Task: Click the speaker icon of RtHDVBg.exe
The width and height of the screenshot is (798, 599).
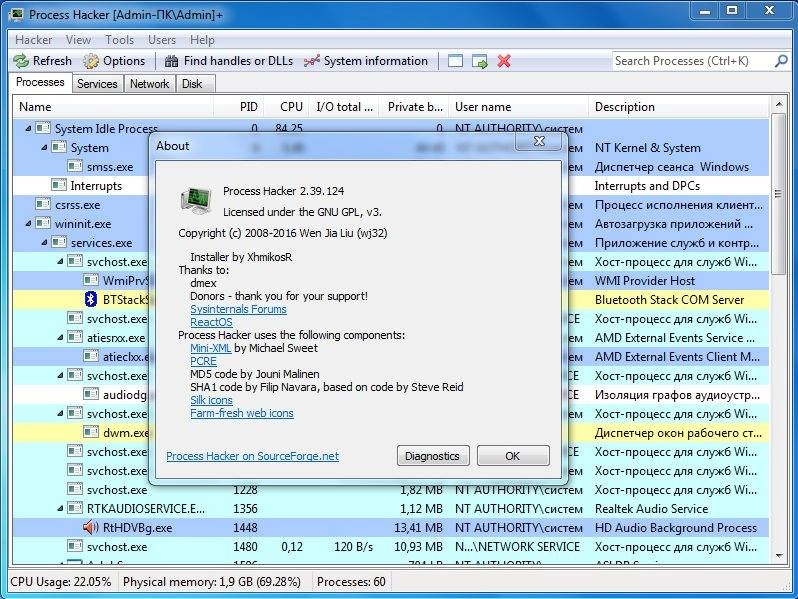Action: tap(91, 527)
